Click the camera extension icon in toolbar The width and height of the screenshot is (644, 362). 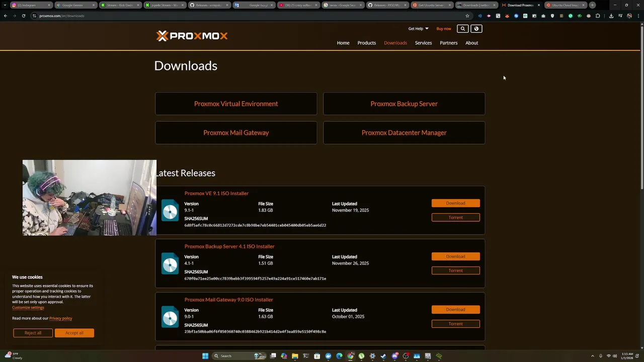point(543,16)
